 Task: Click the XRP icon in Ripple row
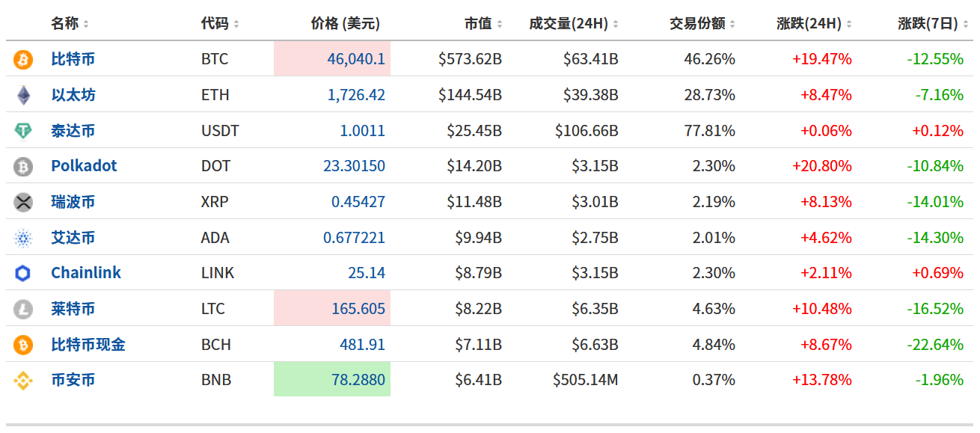(x=23, y=202)
